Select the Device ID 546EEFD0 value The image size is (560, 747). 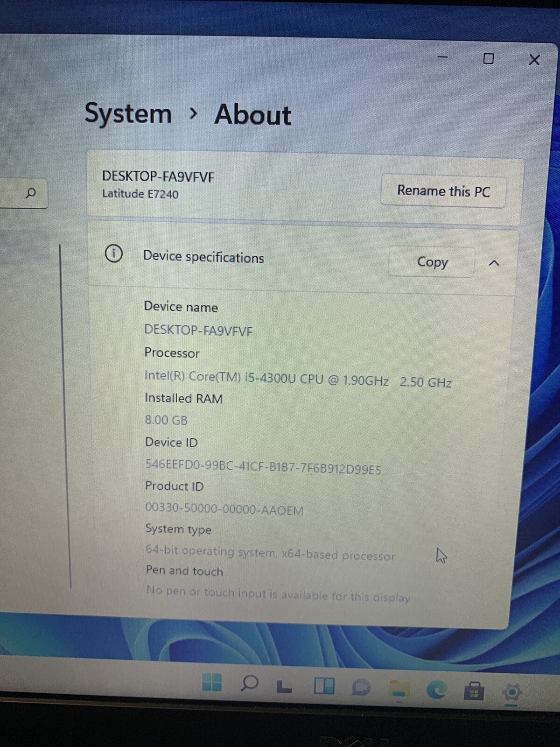pos(263,467)
